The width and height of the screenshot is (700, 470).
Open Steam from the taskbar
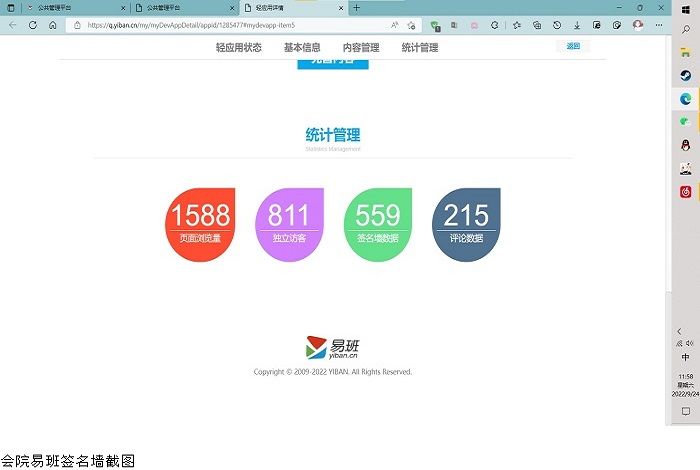686,75
